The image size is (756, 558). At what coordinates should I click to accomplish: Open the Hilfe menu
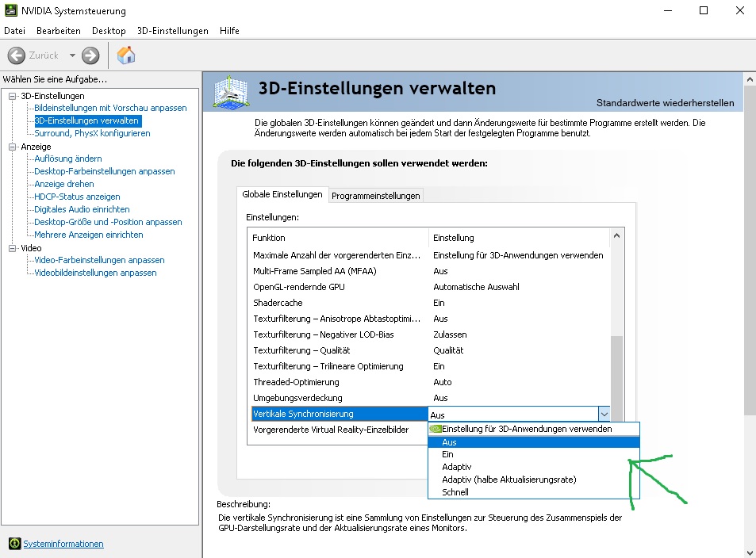(229, 31)
